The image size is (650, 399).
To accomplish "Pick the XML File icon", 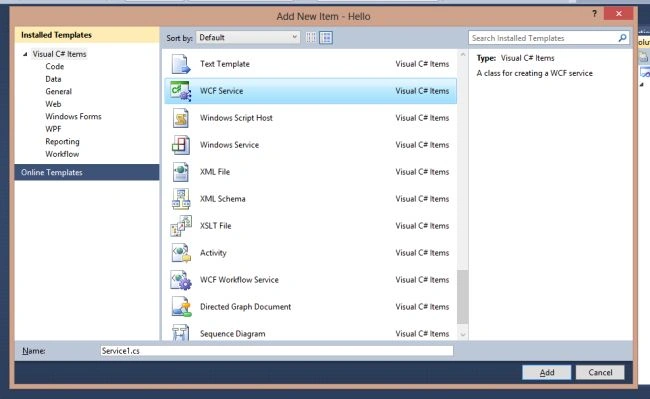I will (x=181, y=172).
